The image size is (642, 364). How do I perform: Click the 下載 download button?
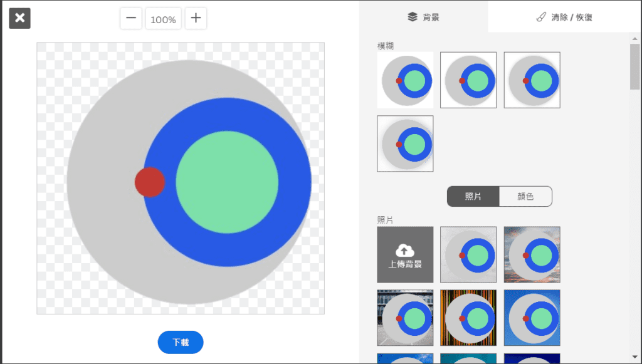[x=181, y=342]
